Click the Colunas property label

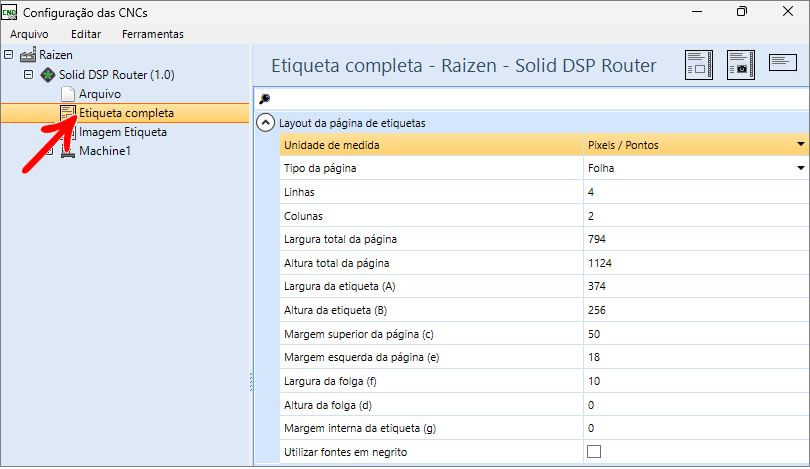coord(303,216)
